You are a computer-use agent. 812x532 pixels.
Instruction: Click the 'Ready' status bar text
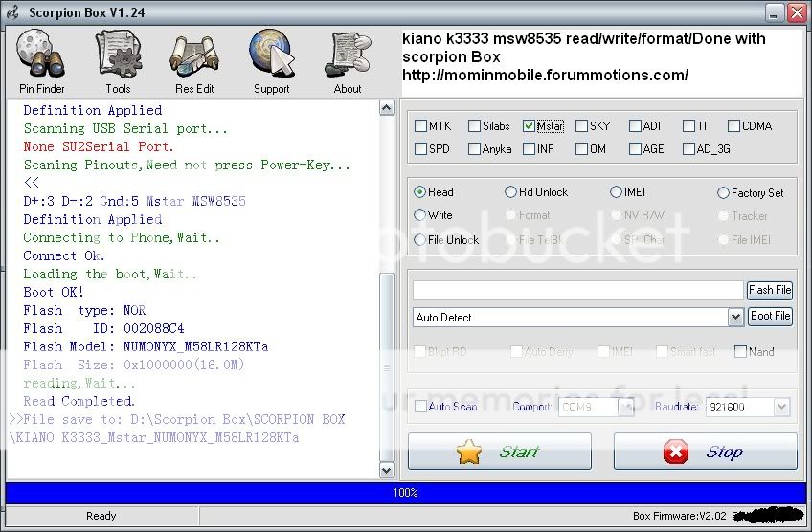[x=101, y=516]
